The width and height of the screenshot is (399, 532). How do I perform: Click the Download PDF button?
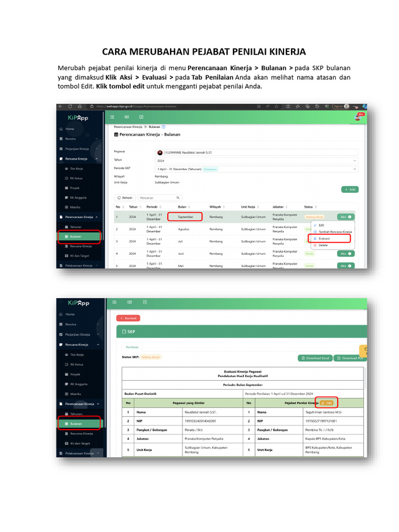coord(350,358)
